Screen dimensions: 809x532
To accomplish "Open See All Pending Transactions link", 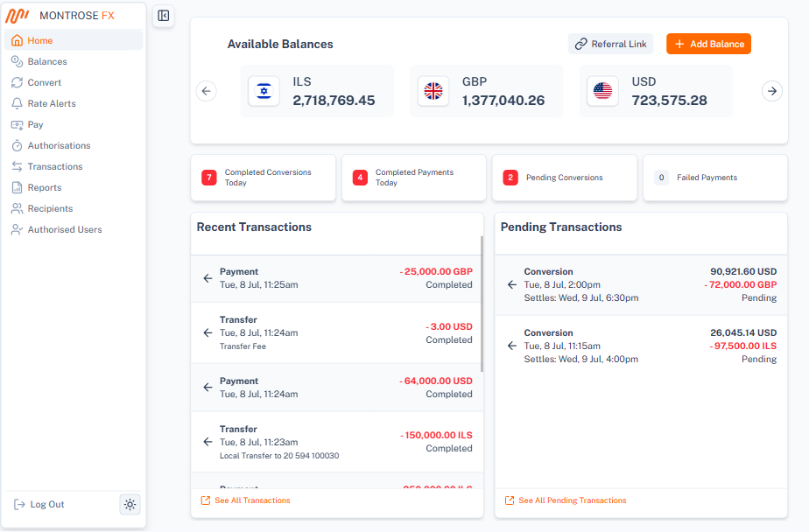I will [572, 500].
